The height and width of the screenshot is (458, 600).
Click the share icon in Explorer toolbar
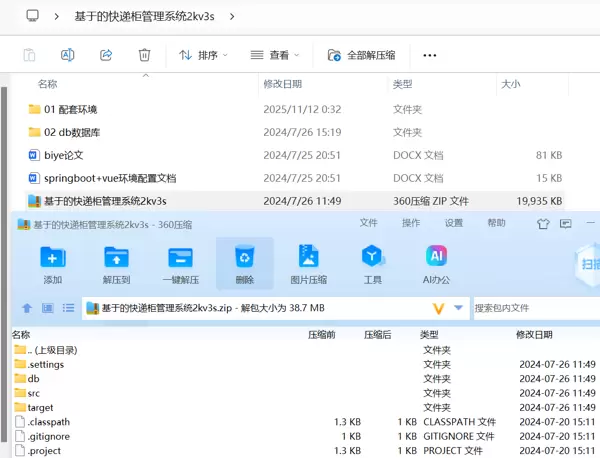point(106,55)
